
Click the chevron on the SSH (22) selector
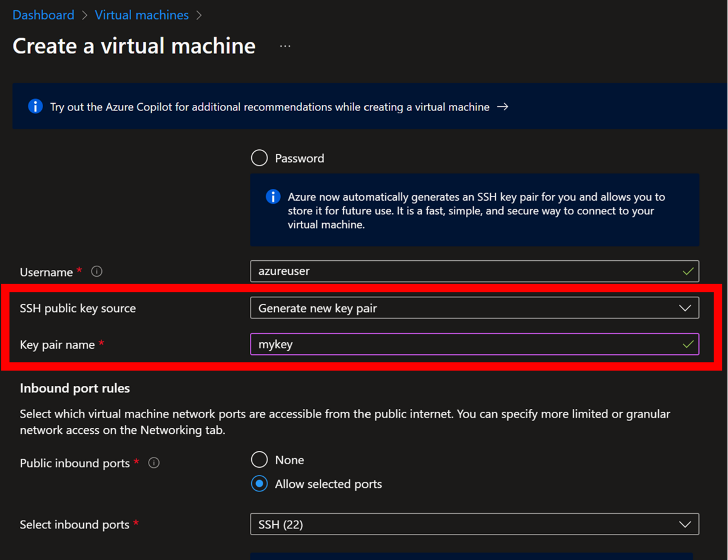pyautogui.click(x=686, y=524)
